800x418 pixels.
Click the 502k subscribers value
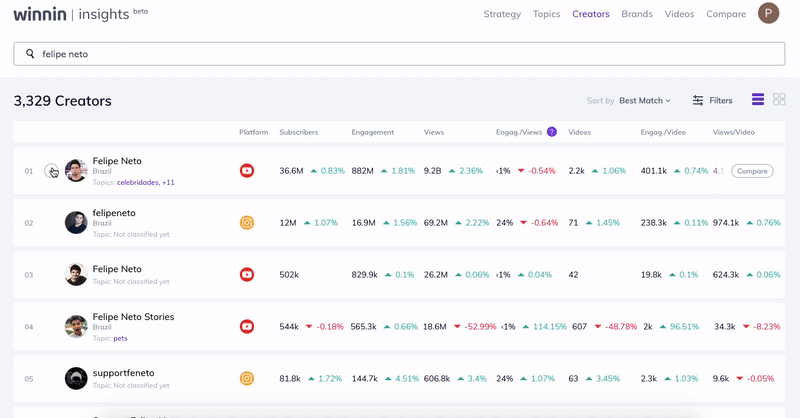pos(289,275)
